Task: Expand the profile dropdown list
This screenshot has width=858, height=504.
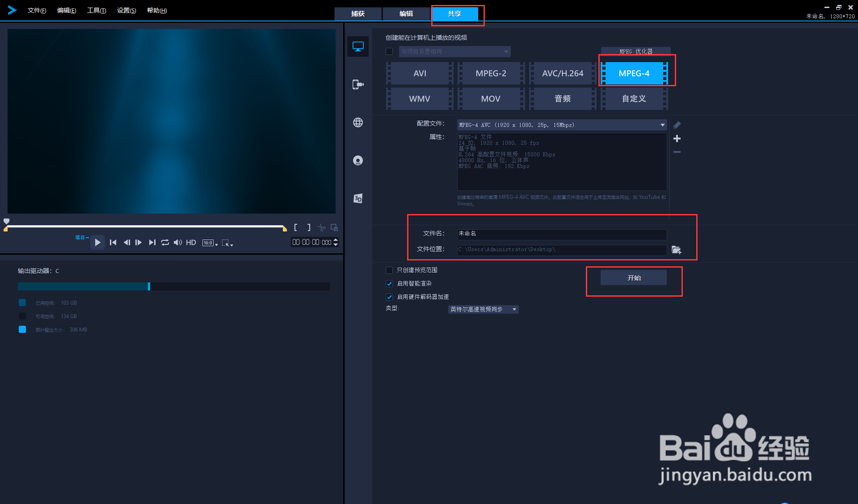Action: coord(662,125)
